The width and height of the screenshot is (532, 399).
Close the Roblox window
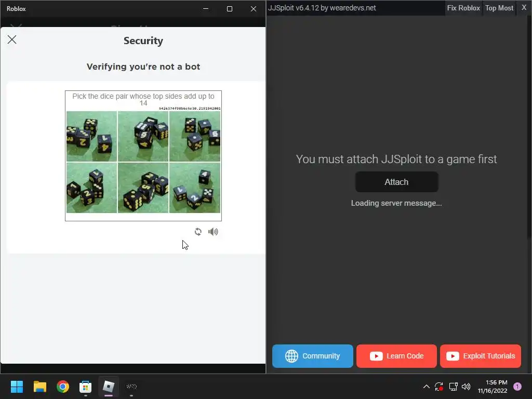coord(254,9)
